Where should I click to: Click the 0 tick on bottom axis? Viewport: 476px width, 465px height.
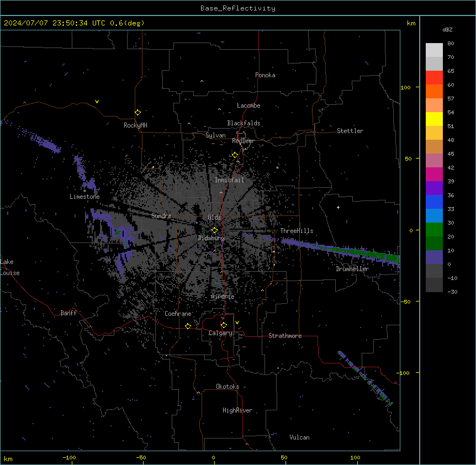click(213, 458)
